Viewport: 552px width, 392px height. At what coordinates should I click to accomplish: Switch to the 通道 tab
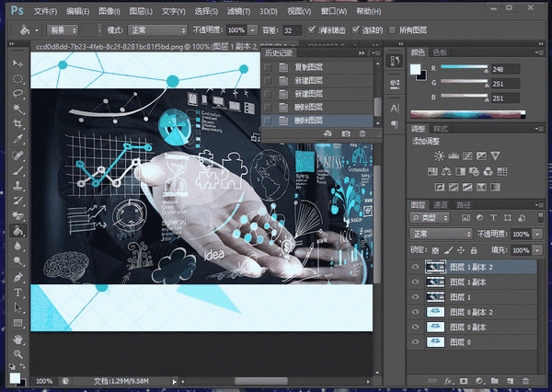pos(440,205)
